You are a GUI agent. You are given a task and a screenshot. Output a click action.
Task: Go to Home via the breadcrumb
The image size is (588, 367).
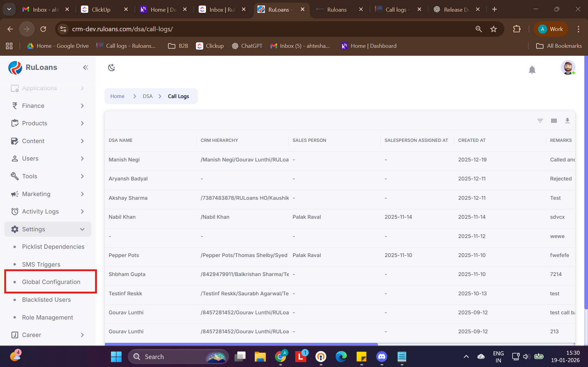coord(117,96)
